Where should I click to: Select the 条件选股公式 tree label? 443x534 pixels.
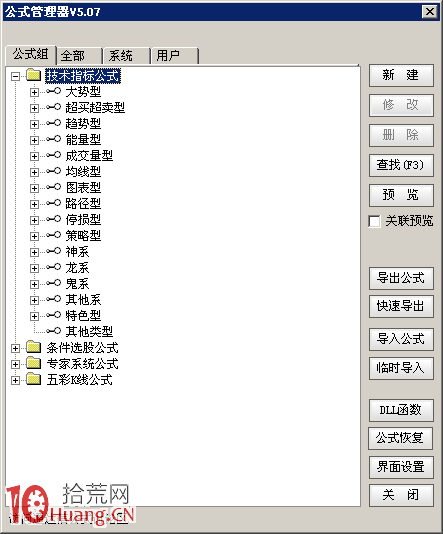coord(82,348)
